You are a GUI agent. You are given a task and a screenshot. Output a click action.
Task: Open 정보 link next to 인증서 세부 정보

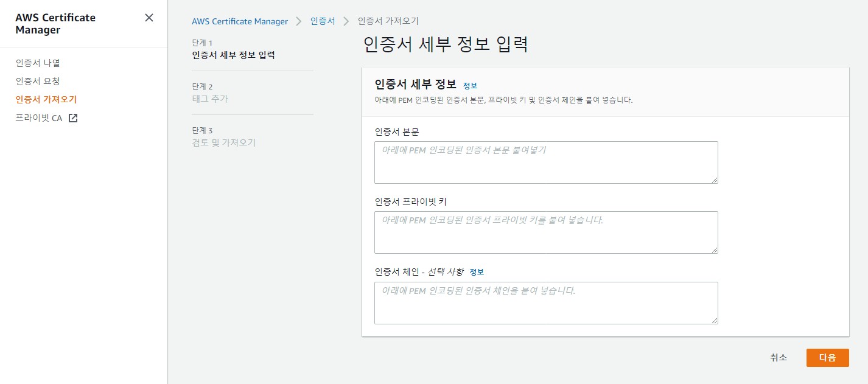(470, 86)
